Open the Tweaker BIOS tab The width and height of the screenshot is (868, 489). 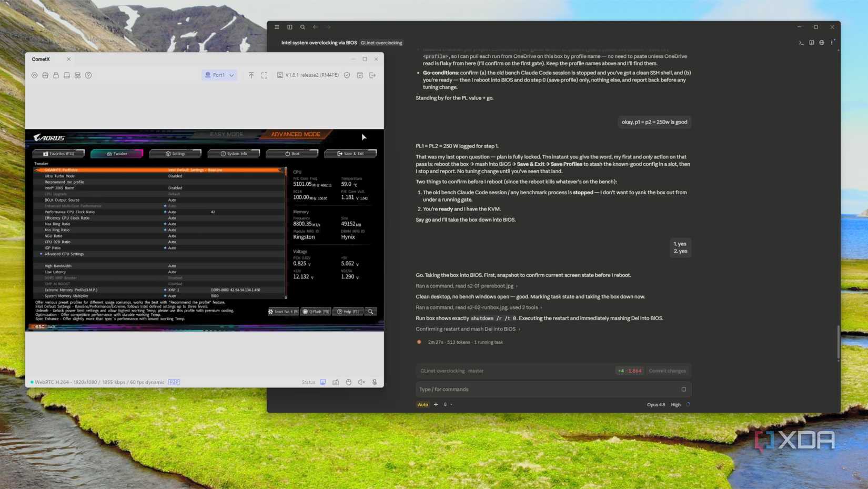[x=117, y=154]
